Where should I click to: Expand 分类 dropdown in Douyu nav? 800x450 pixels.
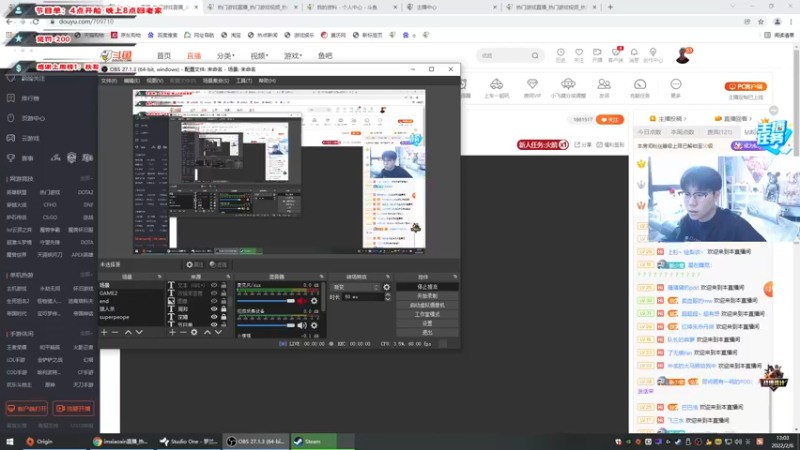226,56
